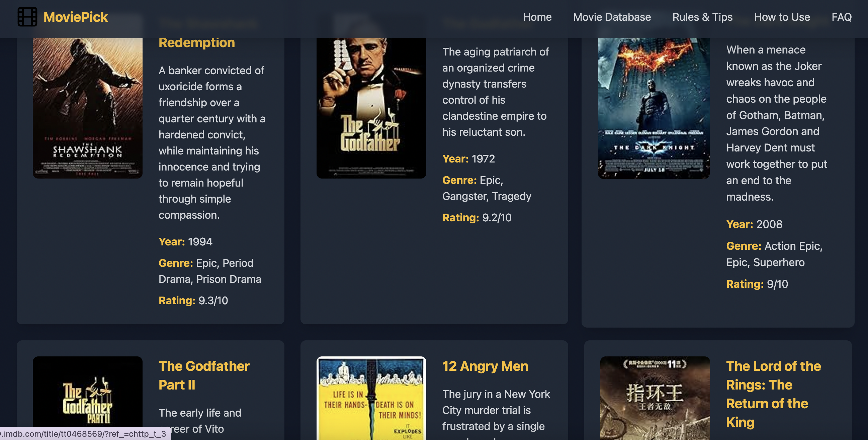This screenshot has height=440, width=868.
Task: Click the Rating: 9.3/10 text
Action: pos(193,300)
